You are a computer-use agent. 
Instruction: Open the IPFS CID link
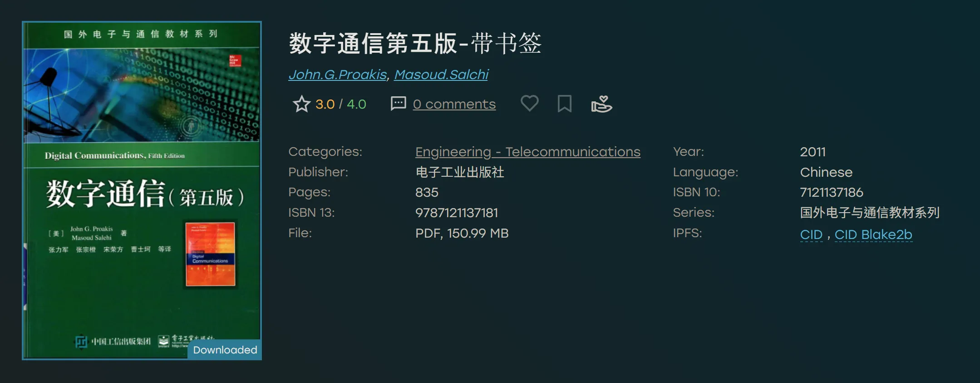pos(812,234)
